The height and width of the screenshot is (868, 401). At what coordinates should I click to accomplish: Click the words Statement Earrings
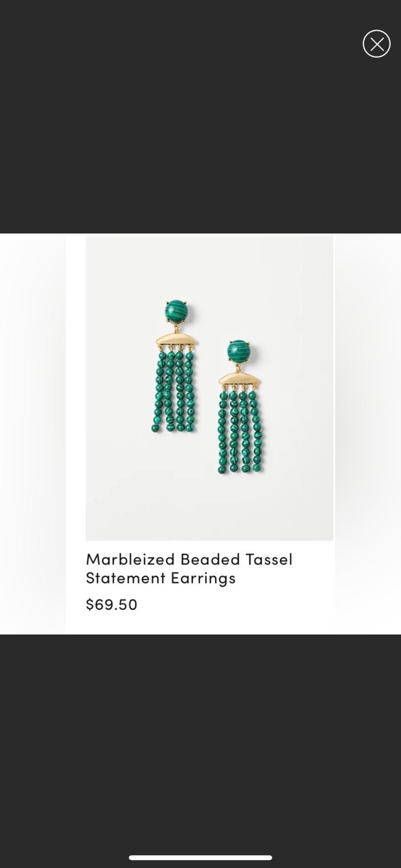161,578
